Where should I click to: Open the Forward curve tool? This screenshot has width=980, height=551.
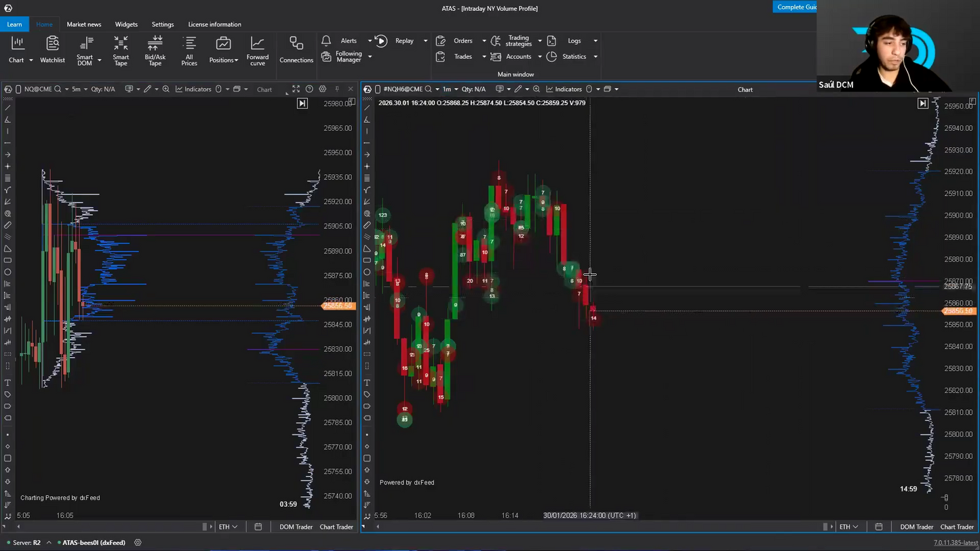(258, 52)
